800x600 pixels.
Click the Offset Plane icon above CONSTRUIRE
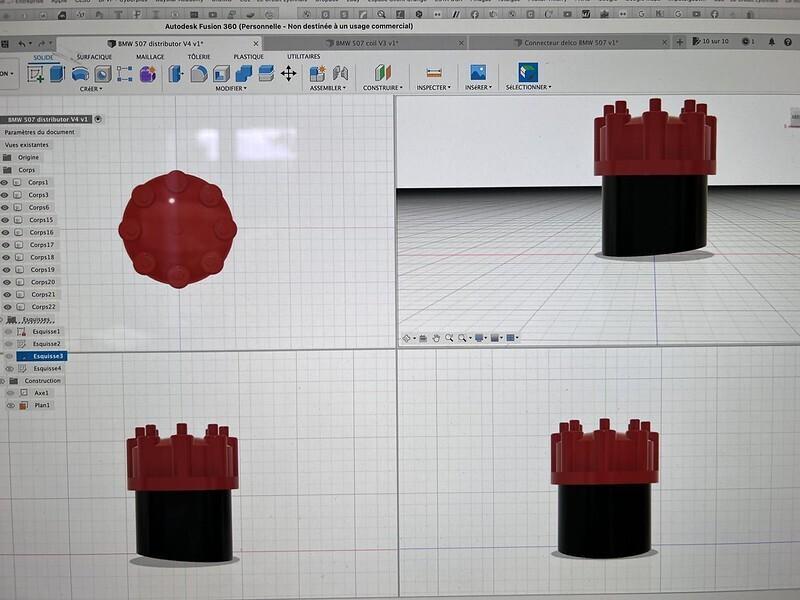[x=383, y=73]
